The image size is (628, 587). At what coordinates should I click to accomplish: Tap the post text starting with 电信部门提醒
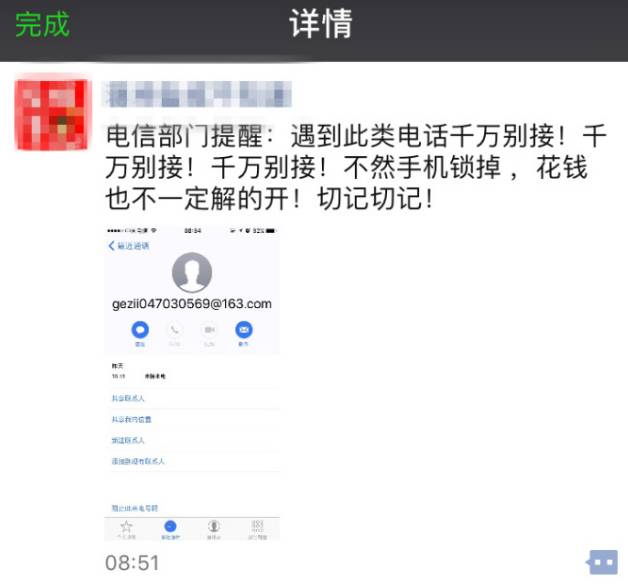click(x=356, y=167)
